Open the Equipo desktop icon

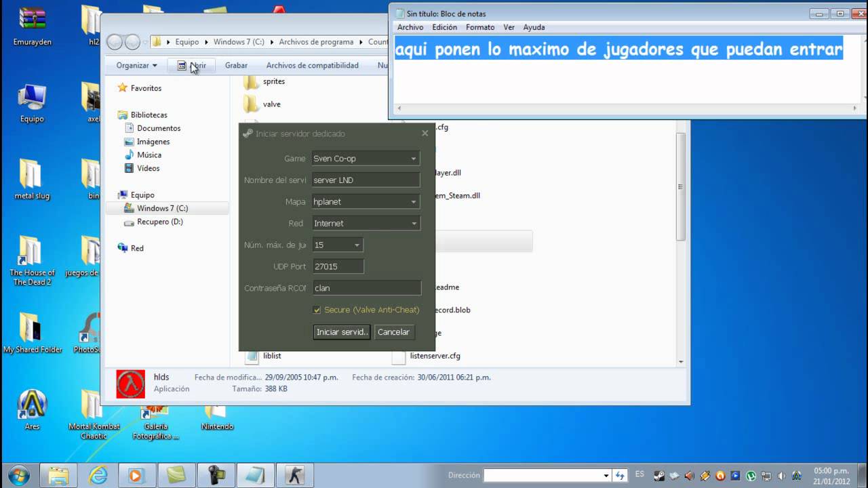(32, 103)
